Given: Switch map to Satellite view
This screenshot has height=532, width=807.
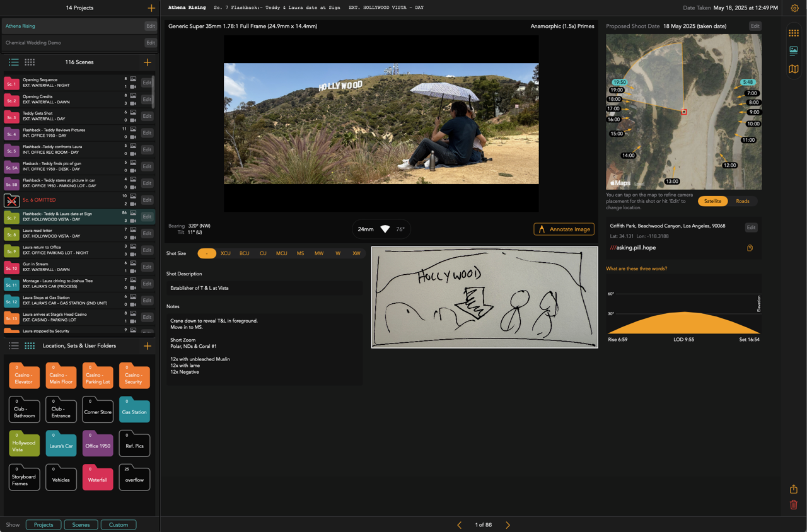Looking at the screenshot, I should pos(713,201).
